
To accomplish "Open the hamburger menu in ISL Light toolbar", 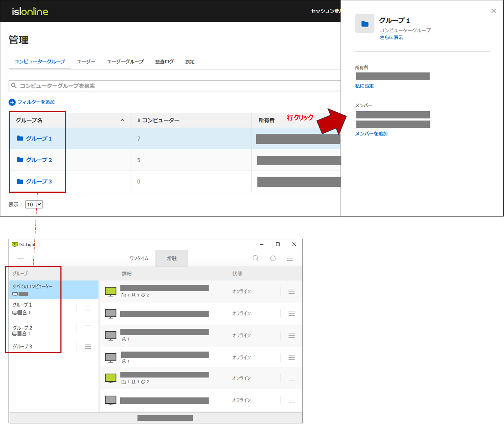I will [x=290, y=258].
